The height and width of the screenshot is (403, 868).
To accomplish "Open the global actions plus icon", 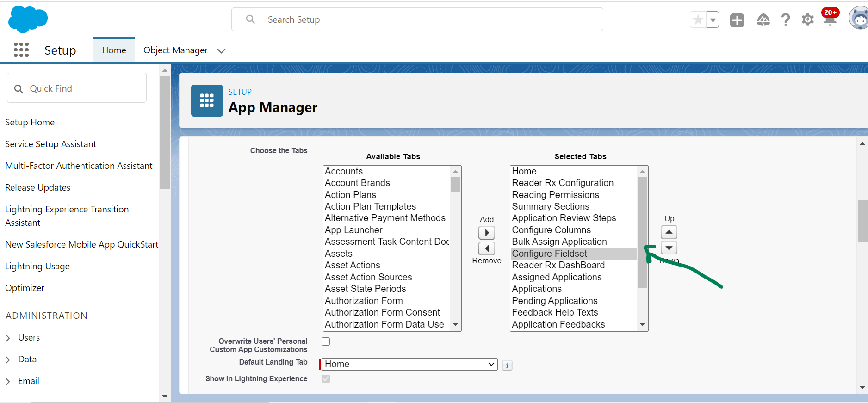I will (x=737, y=20).
